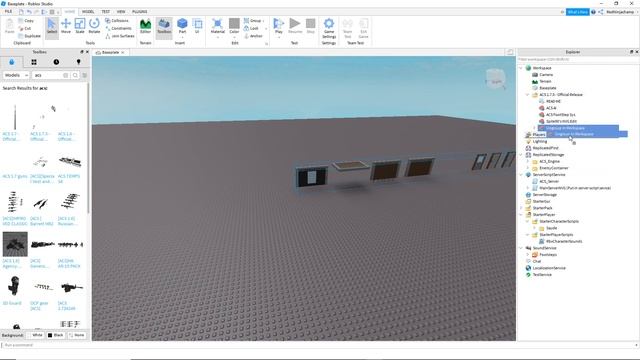Open Toolbox Creations tab

coord(78,62)
